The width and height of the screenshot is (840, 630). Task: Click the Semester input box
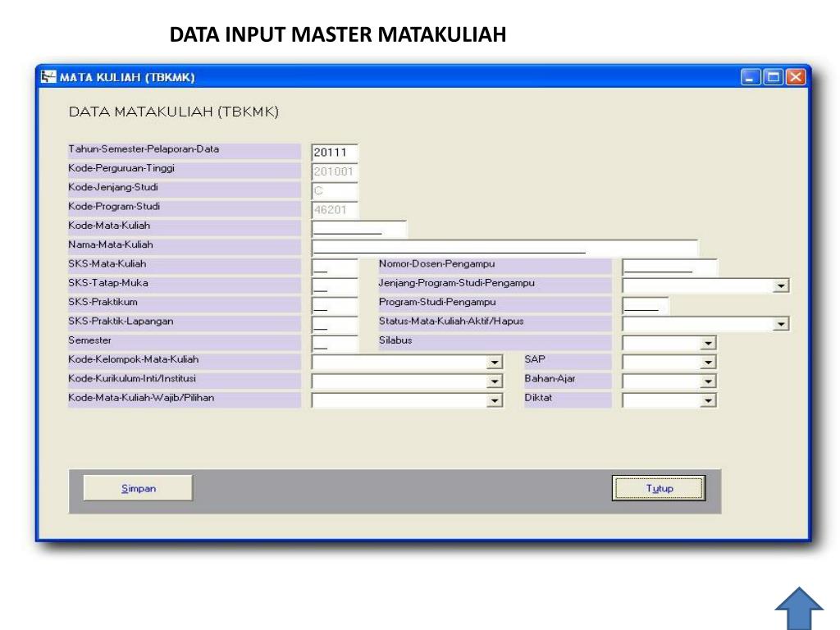pyautogui.click(x=335, y=344)
